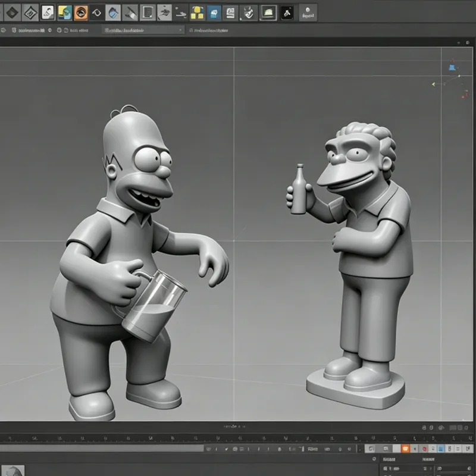Click the orange eye-shaped toolbar icon
This screenshot has width=476, height=476.
tap(80, 12)
